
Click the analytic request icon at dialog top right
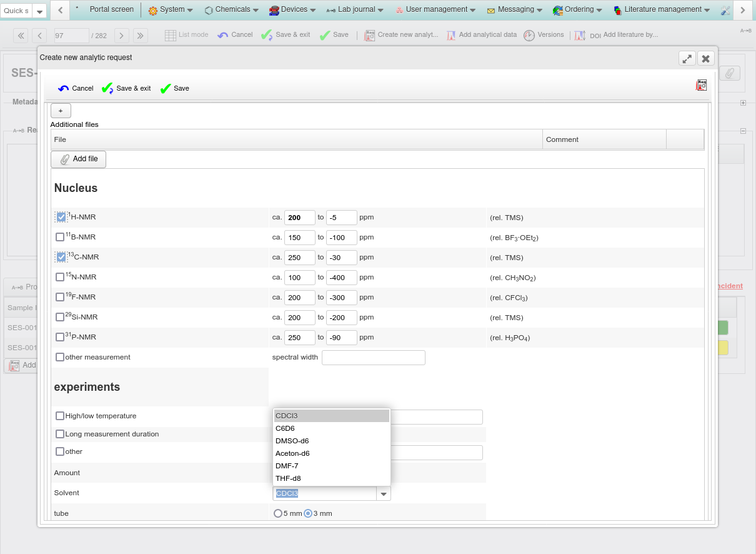702,86
